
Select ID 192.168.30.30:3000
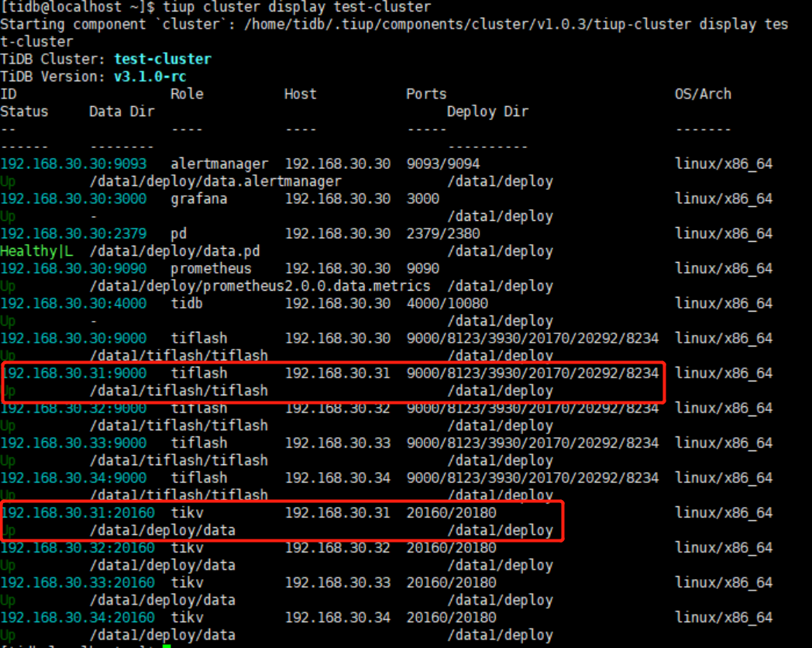tap(74, 198)
